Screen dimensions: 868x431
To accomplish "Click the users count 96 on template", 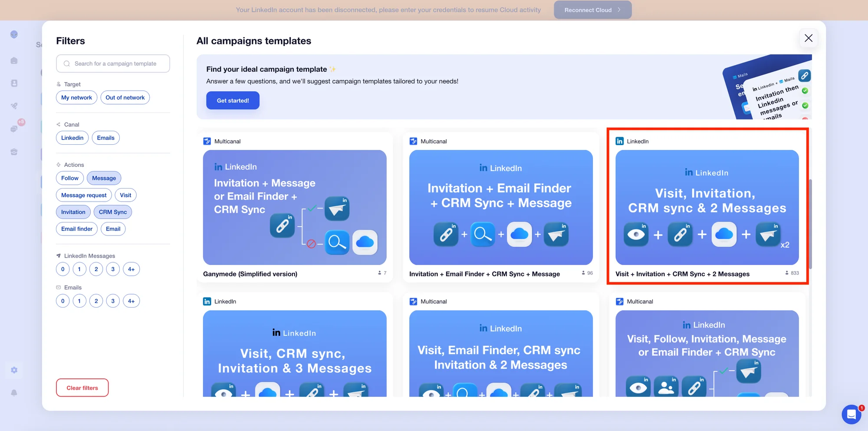I will (x=587, y=273).
